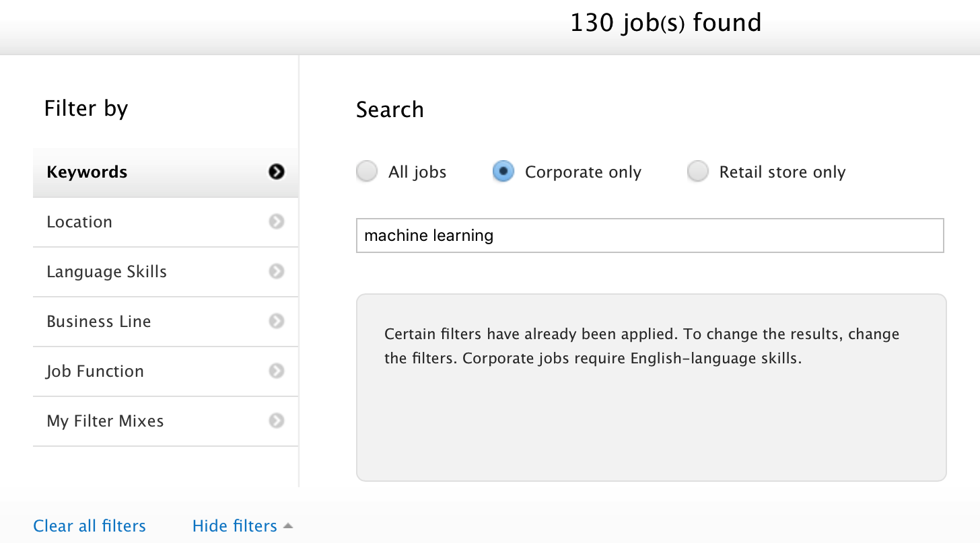
Task: Expand the Job Function filter
Action: [x=95, y=371]
